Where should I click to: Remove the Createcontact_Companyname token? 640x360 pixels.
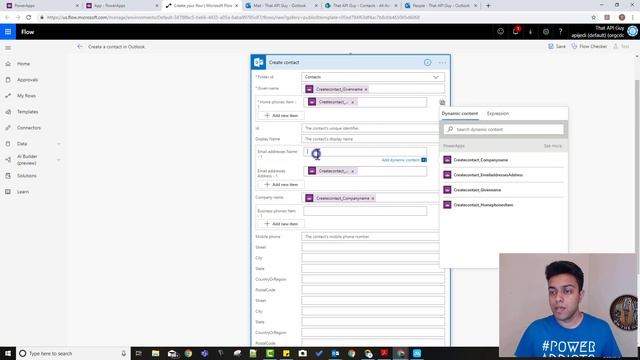click(x=373, y=198)
